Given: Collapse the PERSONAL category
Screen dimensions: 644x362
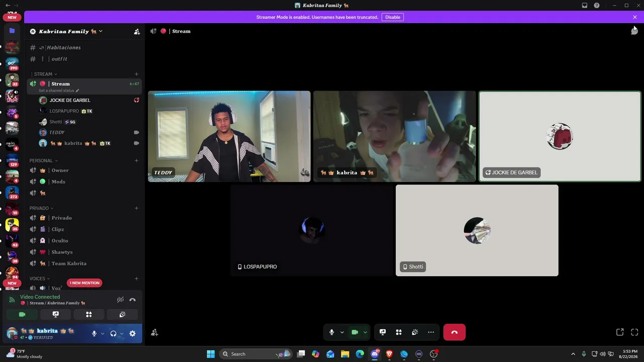Looking at the screenshot, I should point(43,160).
